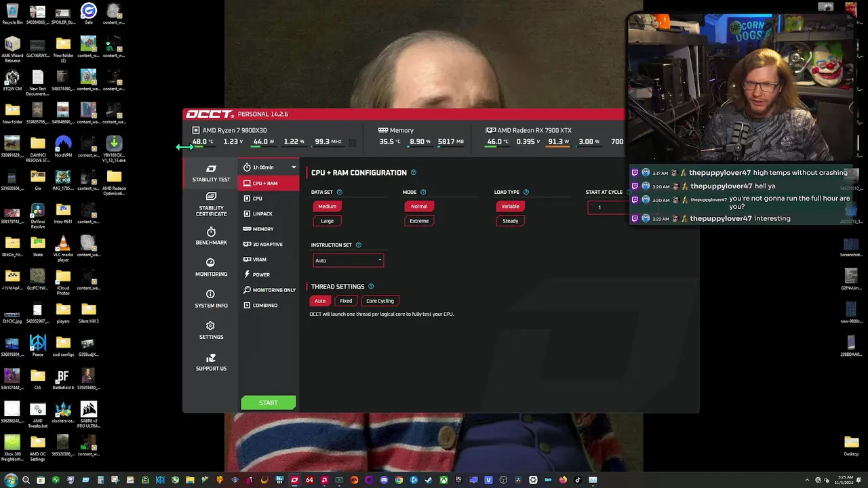Set mode to Normal

tap(419, 206)
